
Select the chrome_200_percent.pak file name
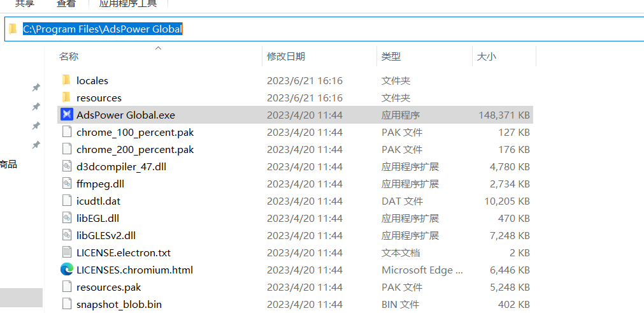135,150
